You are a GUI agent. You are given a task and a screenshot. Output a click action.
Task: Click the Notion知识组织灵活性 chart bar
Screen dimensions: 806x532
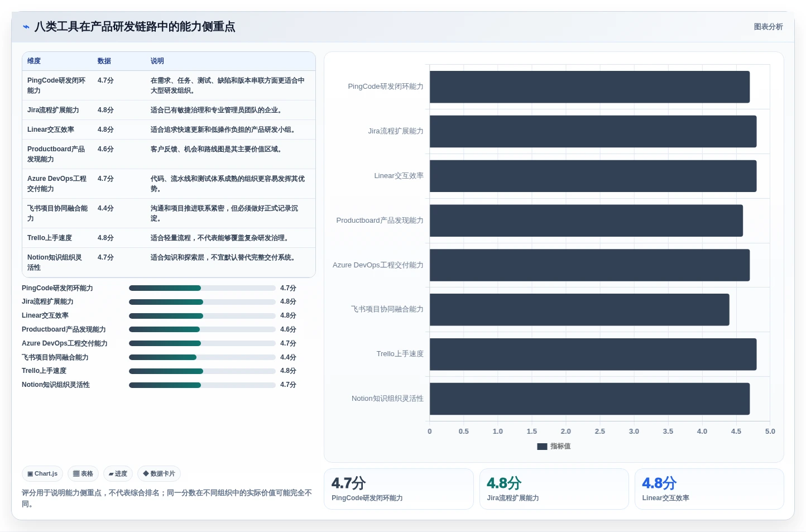tap(589, 399)
